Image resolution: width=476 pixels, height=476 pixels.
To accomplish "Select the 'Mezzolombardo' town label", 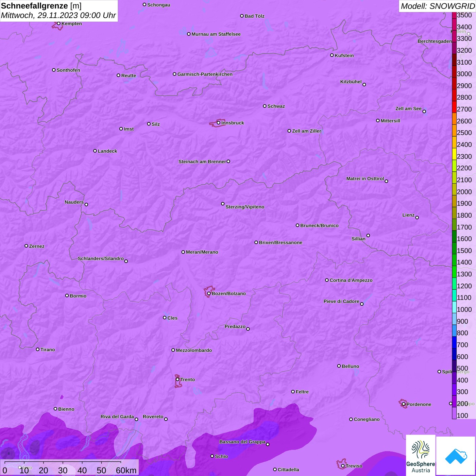I will 194,350.
